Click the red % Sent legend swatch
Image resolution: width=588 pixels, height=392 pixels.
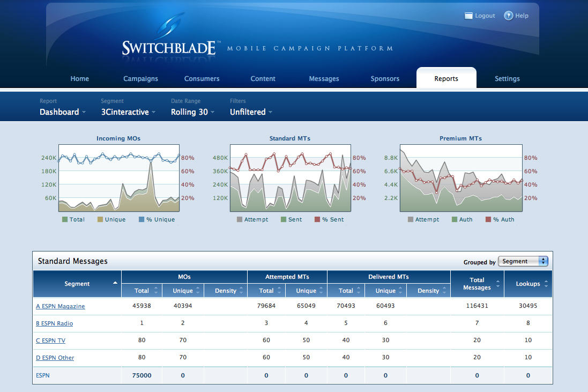click(317, 219)
